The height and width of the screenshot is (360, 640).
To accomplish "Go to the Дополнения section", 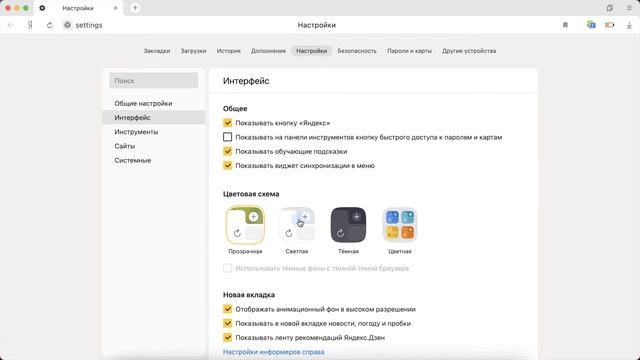I will (x=268, y=51).
